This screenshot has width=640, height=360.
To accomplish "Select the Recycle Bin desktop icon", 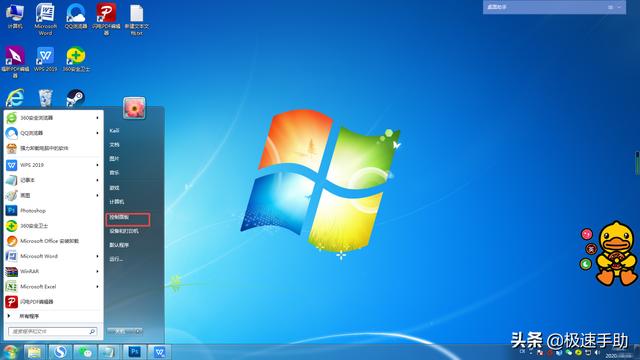I will pyautogui.click(x=45, y=98).
